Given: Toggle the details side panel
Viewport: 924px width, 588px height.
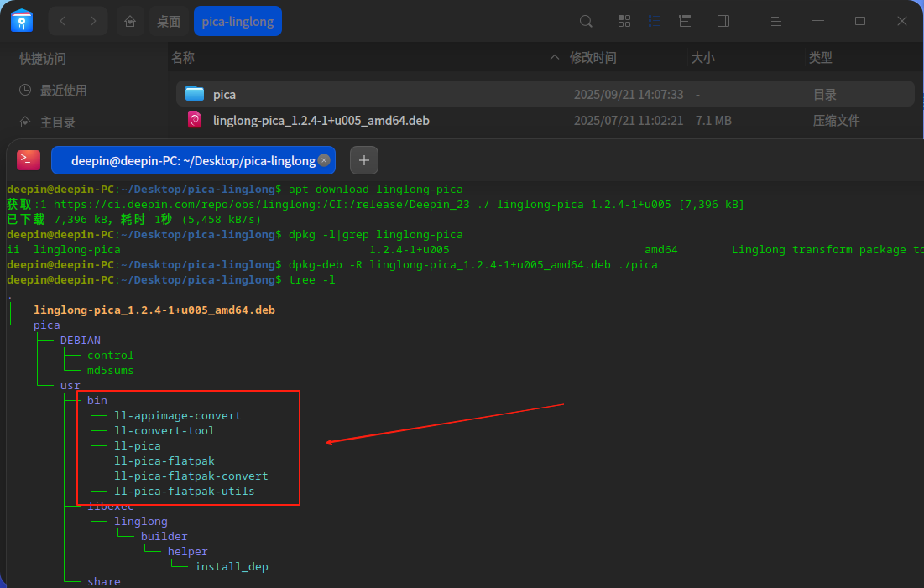Looking at the screenshot, I should [x=723, y=21].
